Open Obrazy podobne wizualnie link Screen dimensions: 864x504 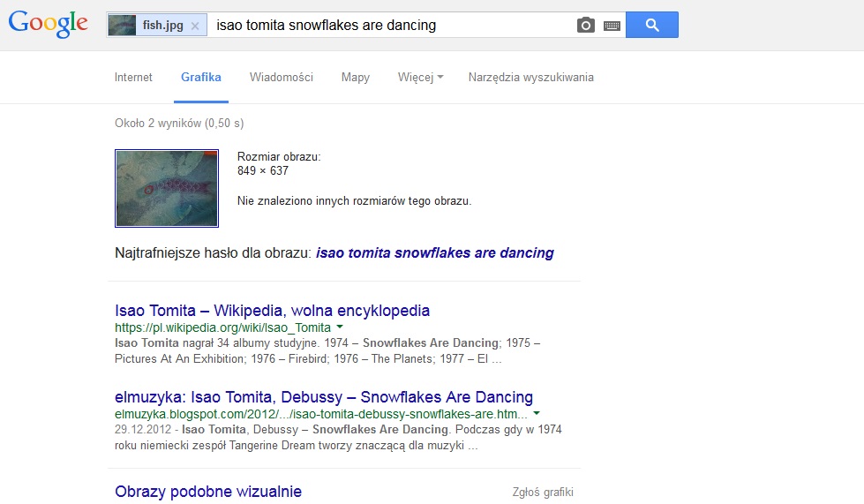coord(208,492)
